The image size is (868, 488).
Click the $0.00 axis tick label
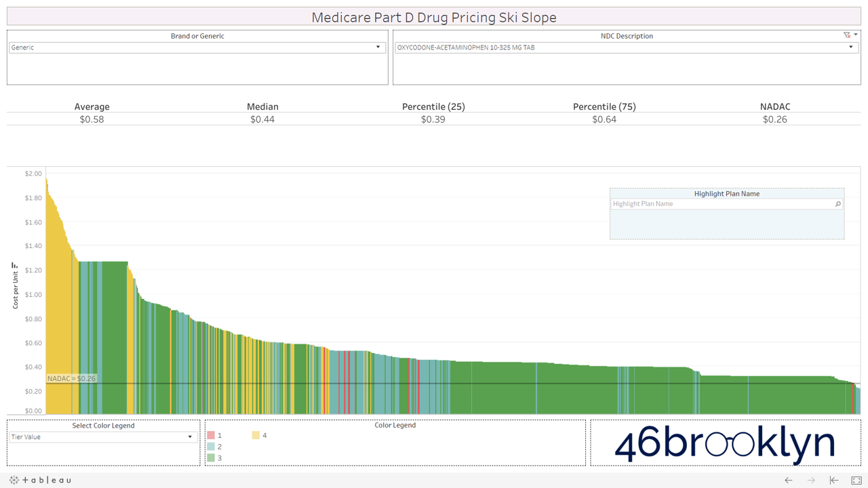click(33, 411)
